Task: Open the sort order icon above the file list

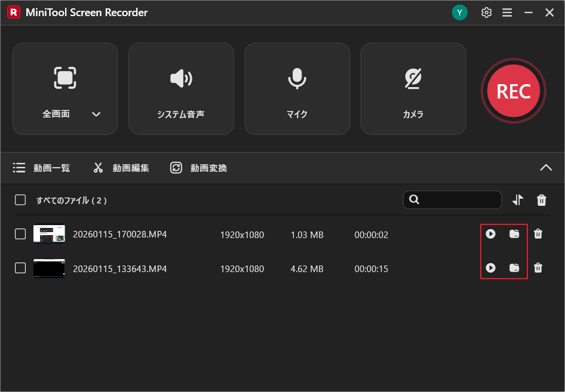Action: 517,200
